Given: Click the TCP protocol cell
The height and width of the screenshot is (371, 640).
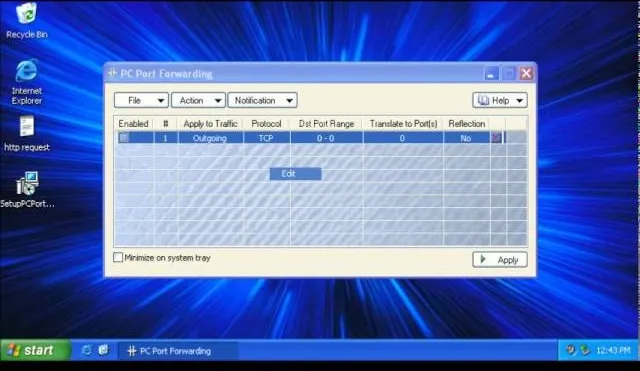Looking at the screenshot, I should 266,138.
